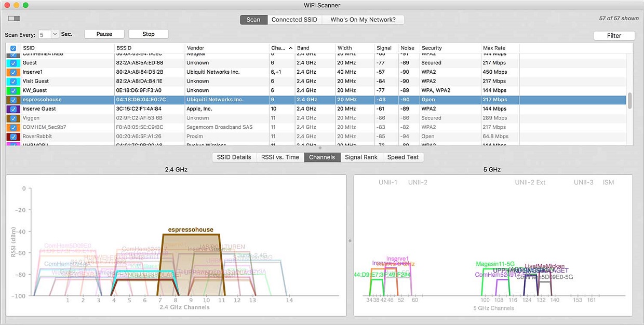
Task: Sort the table by the Signal column
Action: (384, 48)
